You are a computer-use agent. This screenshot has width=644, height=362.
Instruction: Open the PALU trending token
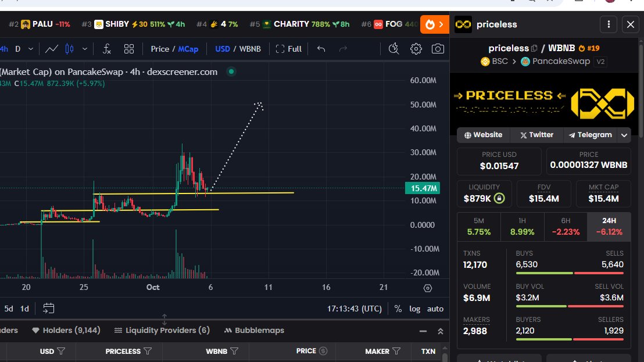[x=40, y=24]
